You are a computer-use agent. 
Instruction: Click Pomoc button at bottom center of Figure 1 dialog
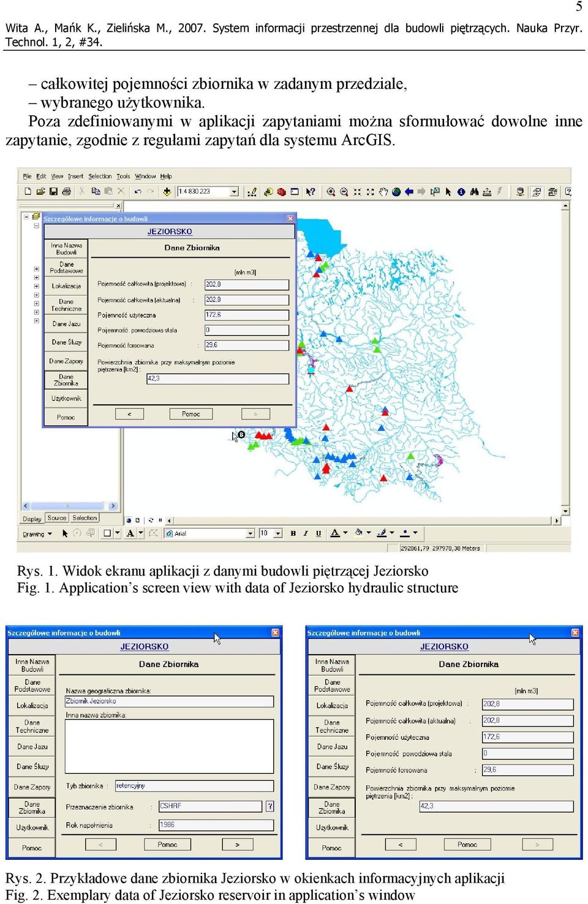coord(190,414)
